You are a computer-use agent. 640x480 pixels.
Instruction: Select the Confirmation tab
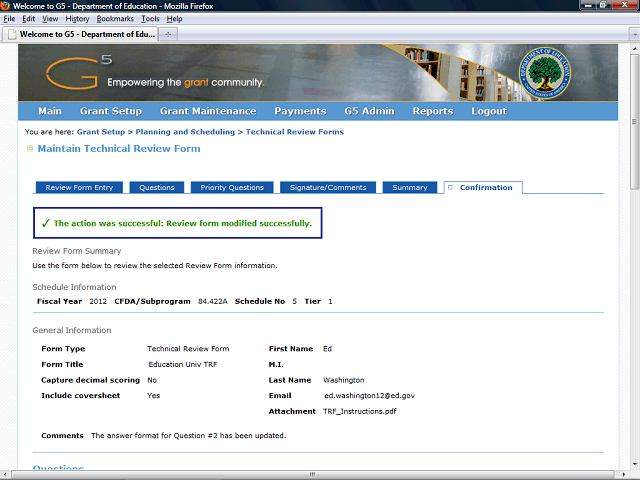483,187
